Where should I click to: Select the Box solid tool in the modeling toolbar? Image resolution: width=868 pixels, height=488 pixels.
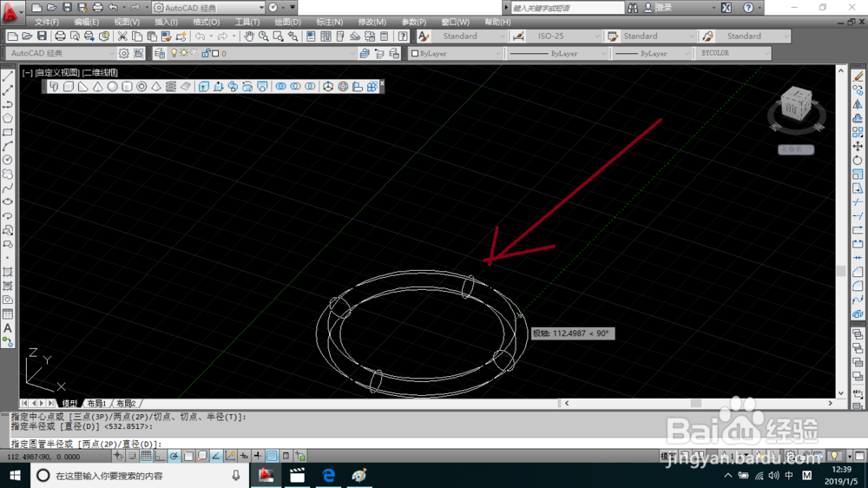(68, 87)
